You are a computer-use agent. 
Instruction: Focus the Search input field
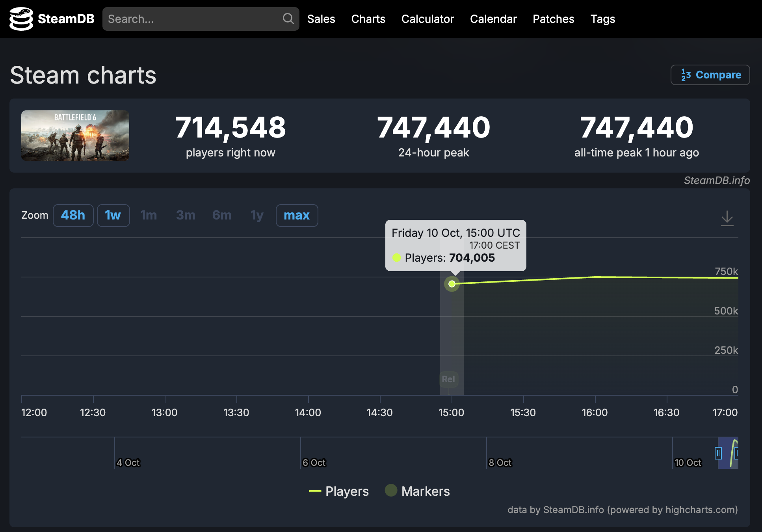pyautogui.click(x=193, y=19)
